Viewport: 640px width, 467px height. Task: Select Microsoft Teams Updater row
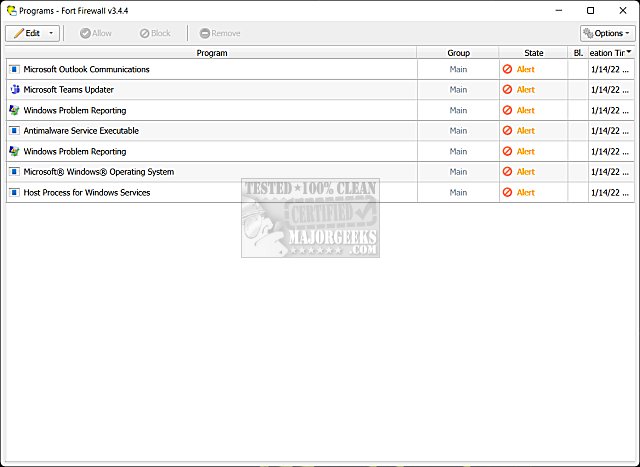(x=320, y=90)
